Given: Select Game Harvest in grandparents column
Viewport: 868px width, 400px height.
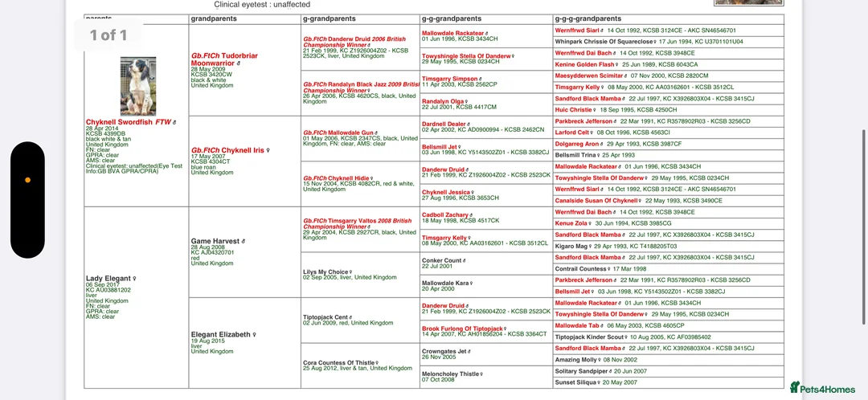Looking at the screenshot, I should [215, 240].
